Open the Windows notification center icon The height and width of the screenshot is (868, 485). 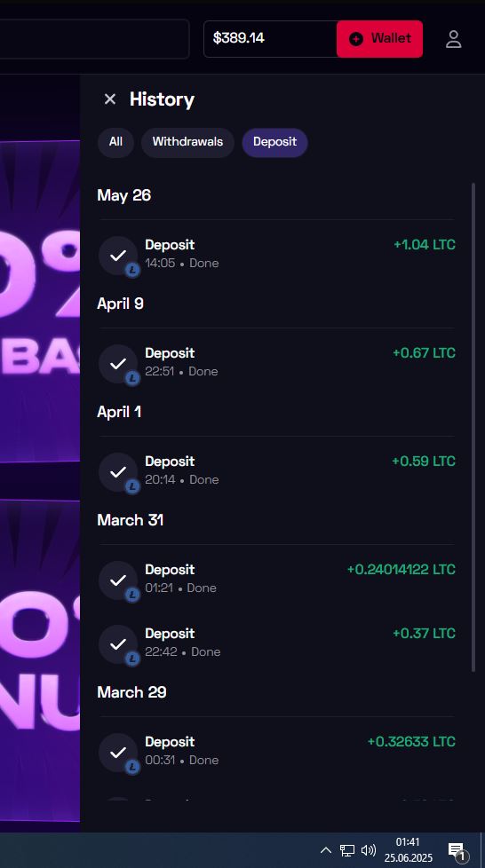click(x=457, y=850)
